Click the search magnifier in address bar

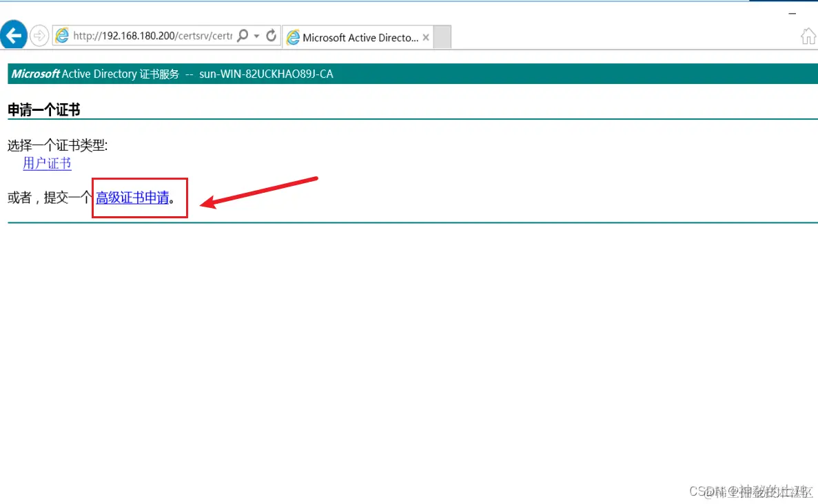[x=243, y=35]
